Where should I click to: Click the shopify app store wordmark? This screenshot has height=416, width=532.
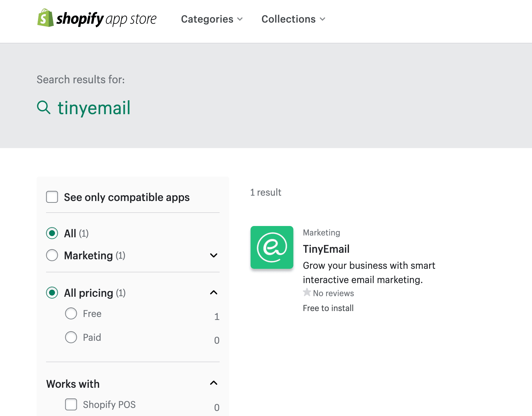coord(106,19)
